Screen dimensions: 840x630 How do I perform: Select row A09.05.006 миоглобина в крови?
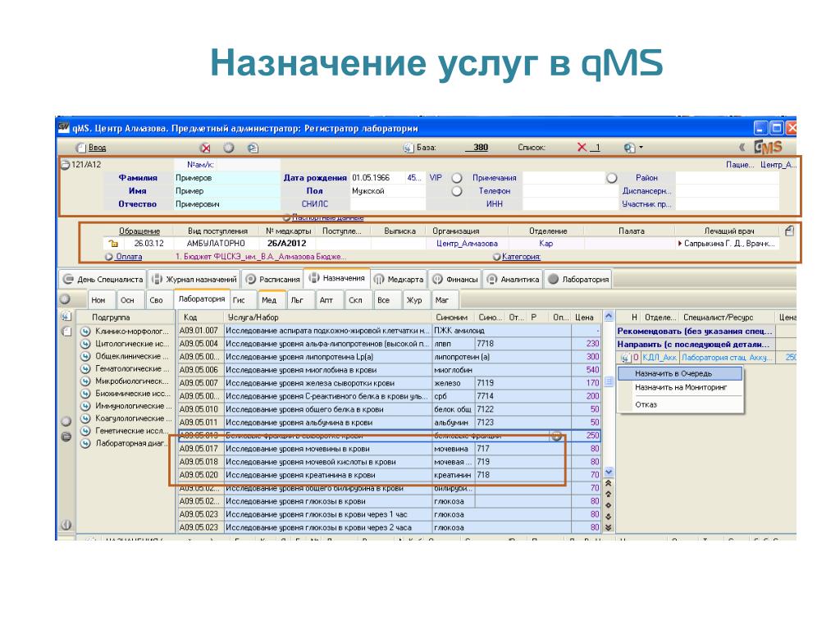click(x=389, y=370)
